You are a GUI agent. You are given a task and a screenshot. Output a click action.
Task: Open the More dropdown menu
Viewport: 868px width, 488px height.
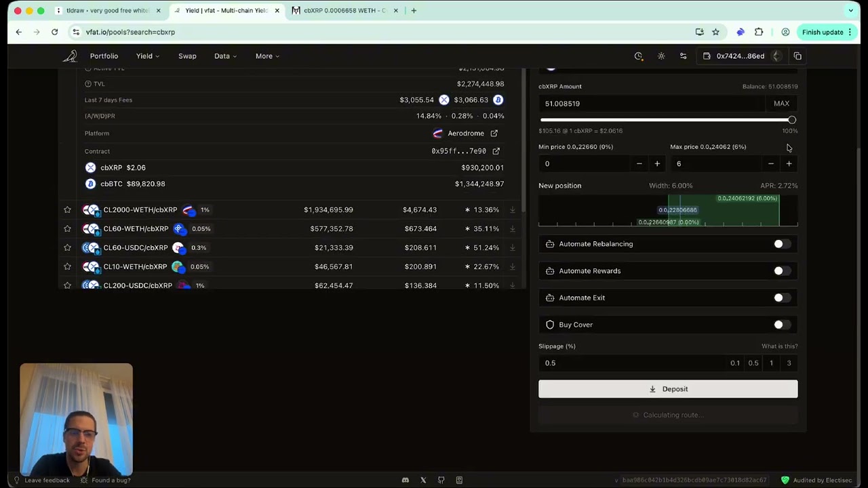267,56
